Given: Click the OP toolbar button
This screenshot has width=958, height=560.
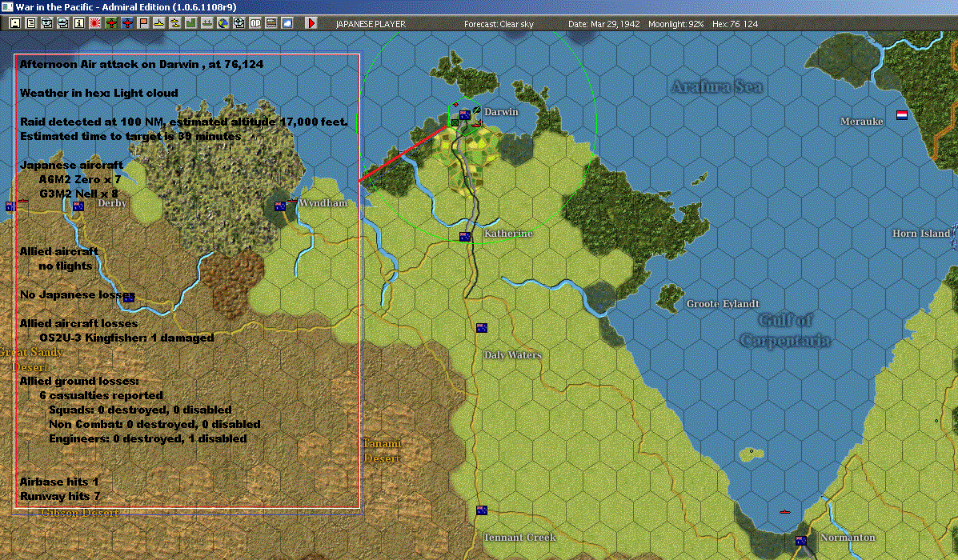Looking at the screenshot, I should (255, 23).
